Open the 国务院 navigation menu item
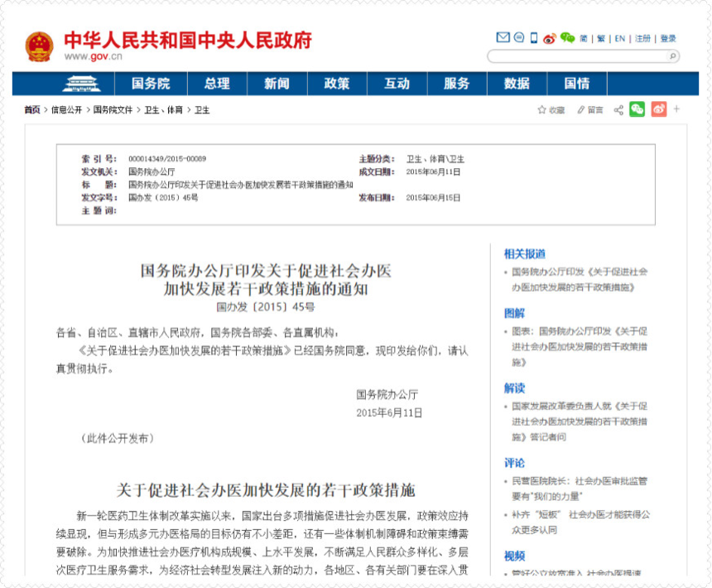 tap(151, 84)
